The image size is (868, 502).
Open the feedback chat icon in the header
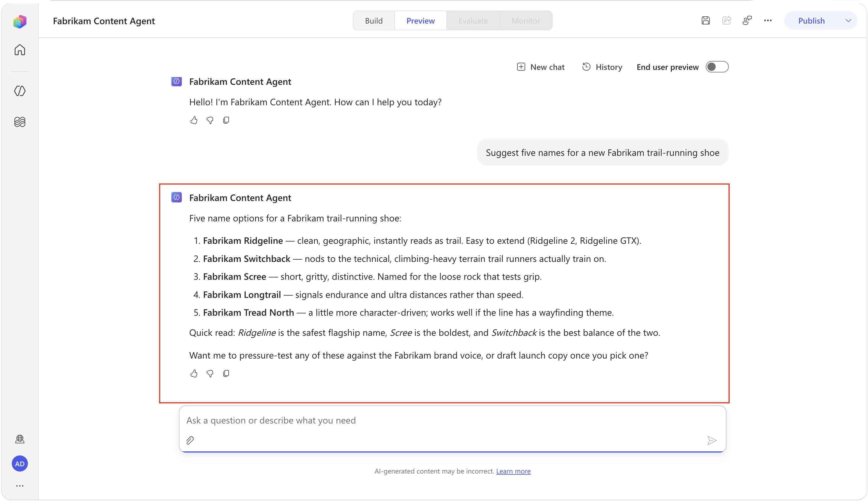tap(747, 21)
